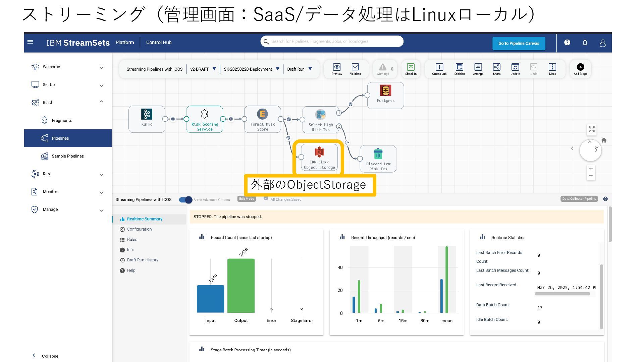Click the notifications bell icon
This screenshot has width=644, height=362.
585,43
